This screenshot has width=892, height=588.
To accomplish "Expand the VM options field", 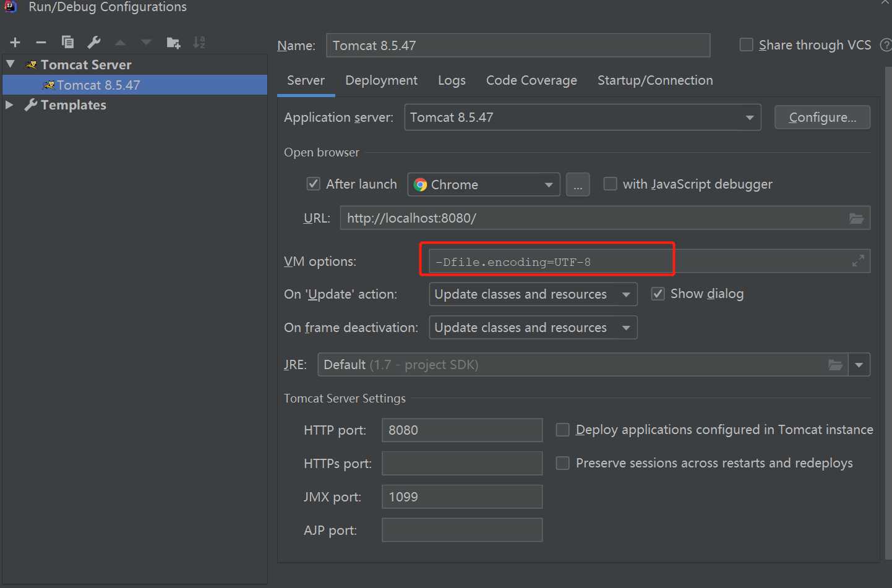I will (x=858, y=261).
